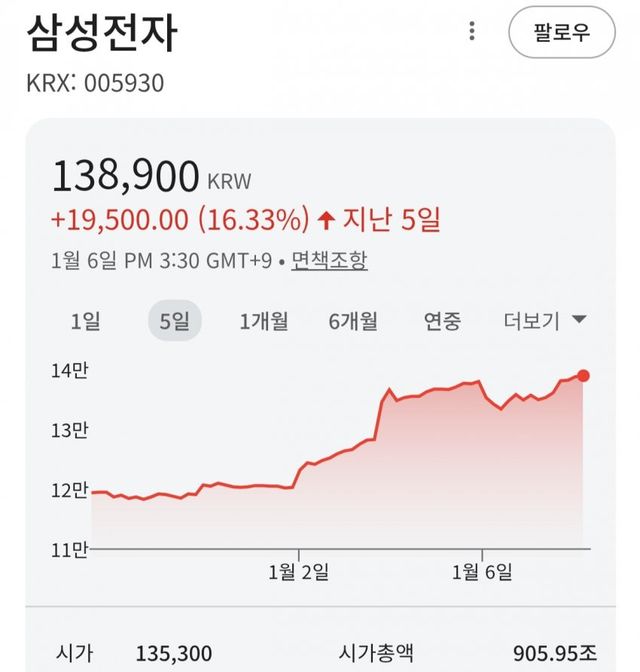Click the red endpoint dot on chart
The width and height of the screenshot is (640, 672).
coord(584,376)
